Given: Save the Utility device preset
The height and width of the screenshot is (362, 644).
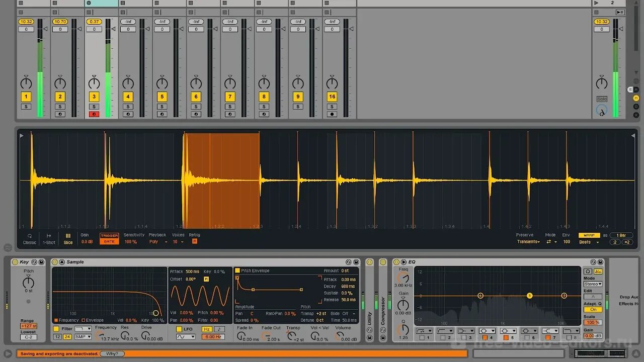Looking at the screenshot, I should [x=369, y=337].
